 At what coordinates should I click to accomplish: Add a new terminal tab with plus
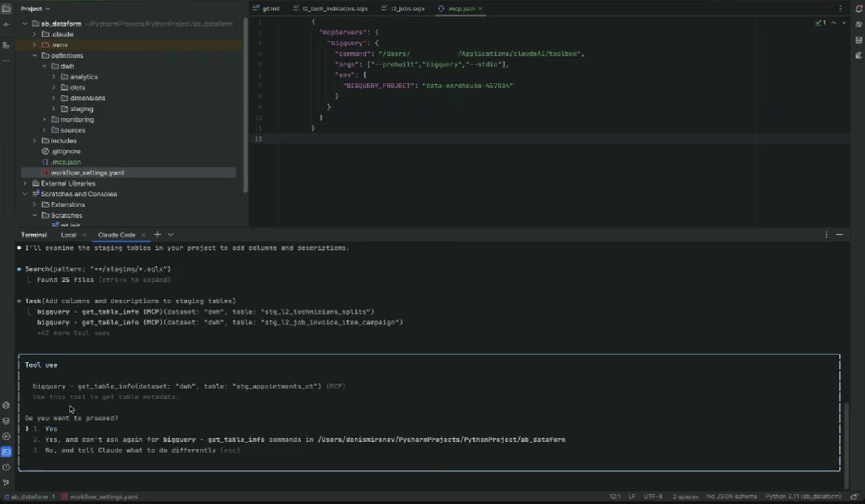tap(157, 234)
